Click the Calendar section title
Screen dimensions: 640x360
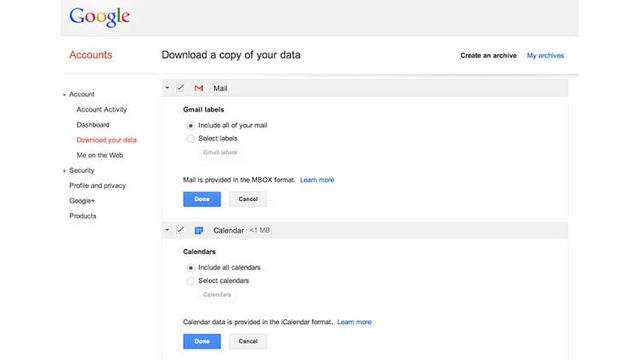pos(229,230)
